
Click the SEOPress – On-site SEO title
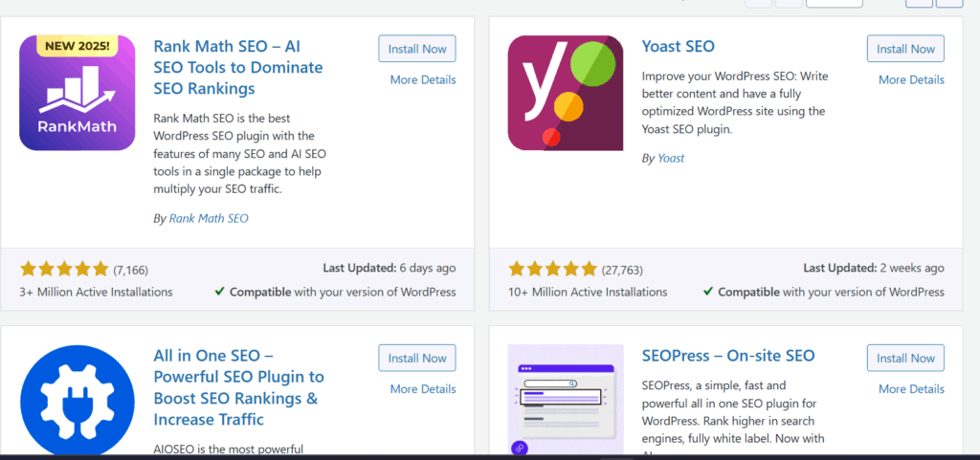727,356
